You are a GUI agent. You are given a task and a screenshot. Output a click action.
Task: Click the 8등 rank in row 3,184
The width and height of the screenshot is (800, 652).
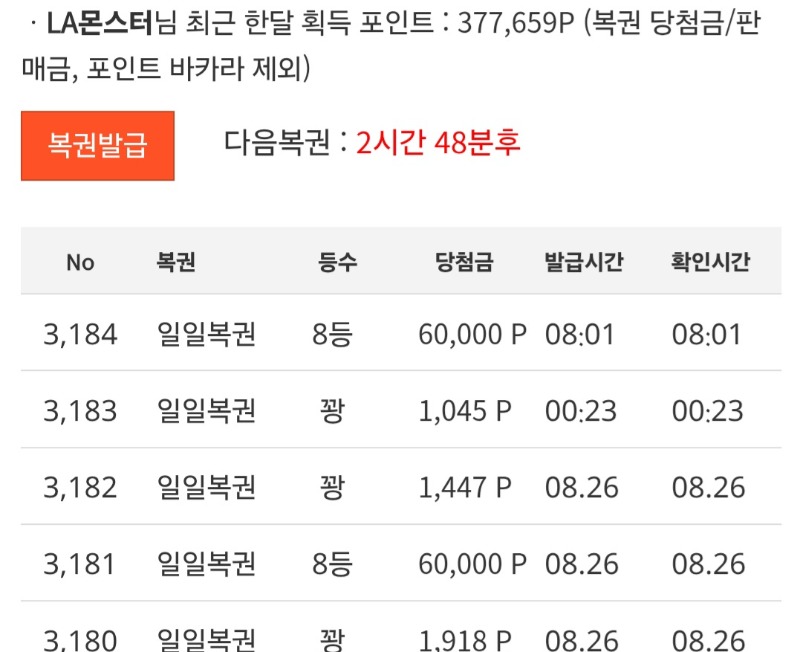[332, 335]
